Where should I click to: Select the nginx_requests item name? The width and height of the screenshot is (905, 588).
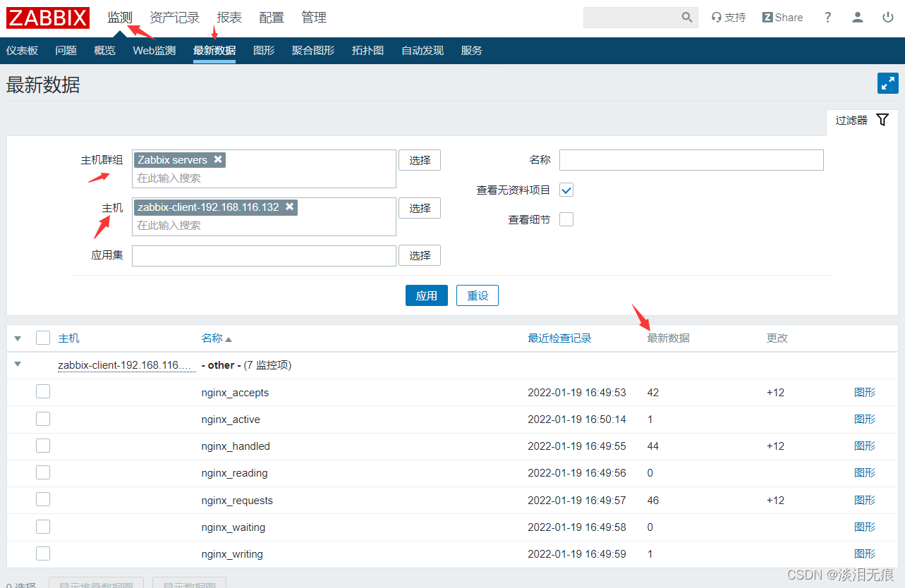click(237, 501)
